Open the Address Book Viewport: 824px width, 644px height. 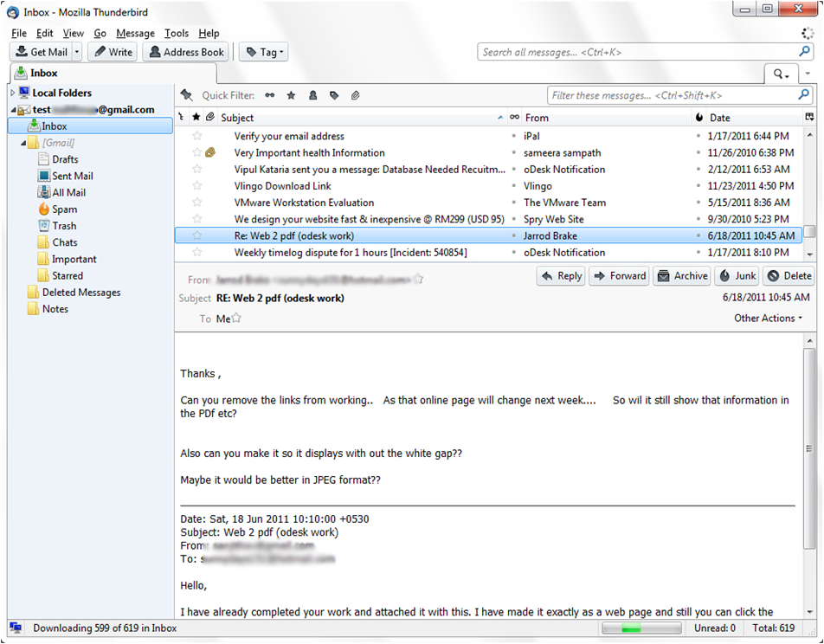click(x=186, y=52)
